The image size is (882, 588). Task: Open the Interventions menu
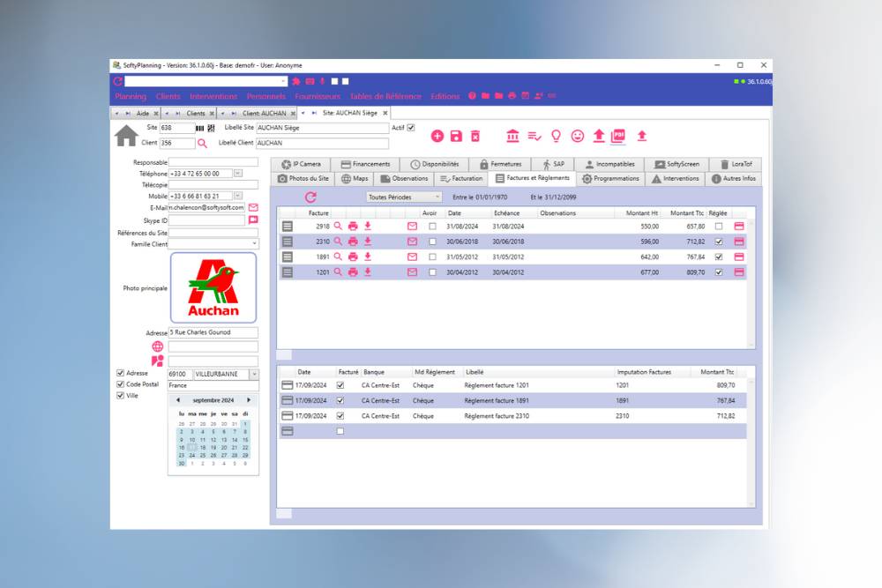213,96
